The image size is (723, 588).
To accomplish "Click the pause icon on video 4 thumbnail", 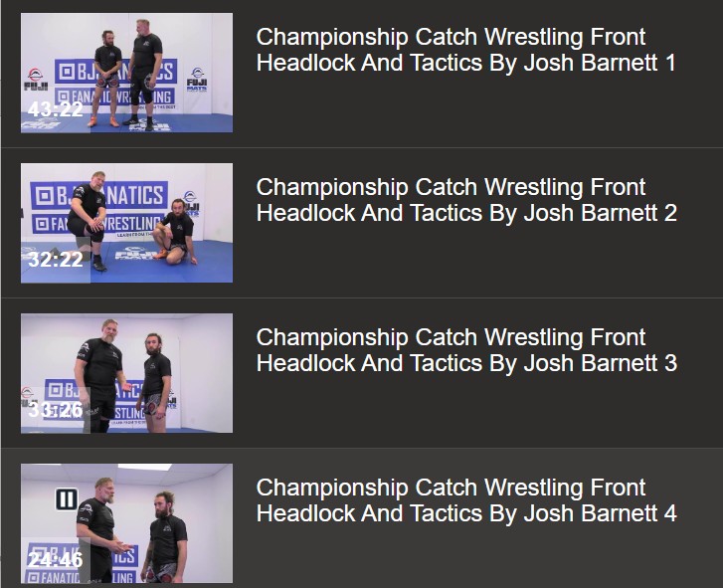I will pyautogui.click(x=67, y=499).
